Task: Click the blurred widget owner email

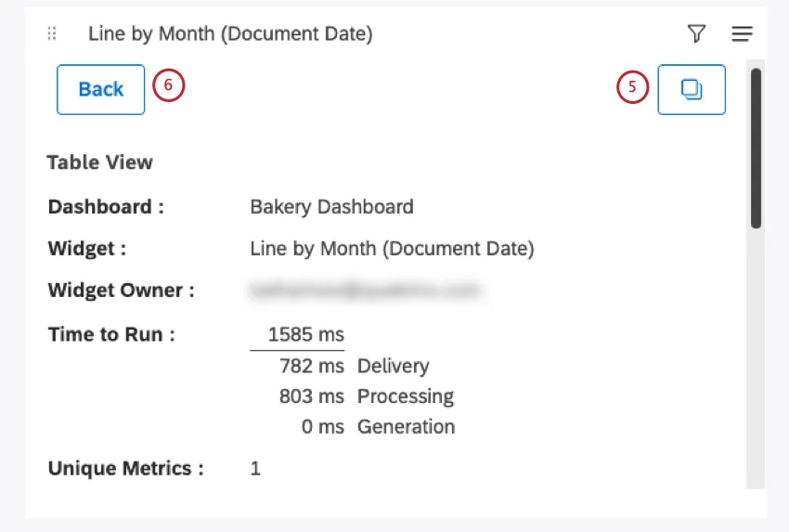Action: (366, 291)
